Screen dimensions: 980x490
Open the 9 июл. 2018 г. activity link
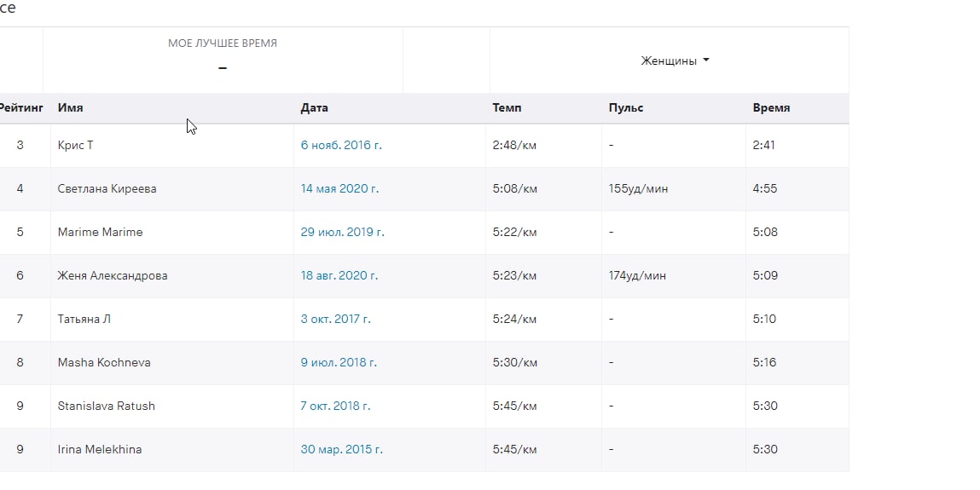339,362
